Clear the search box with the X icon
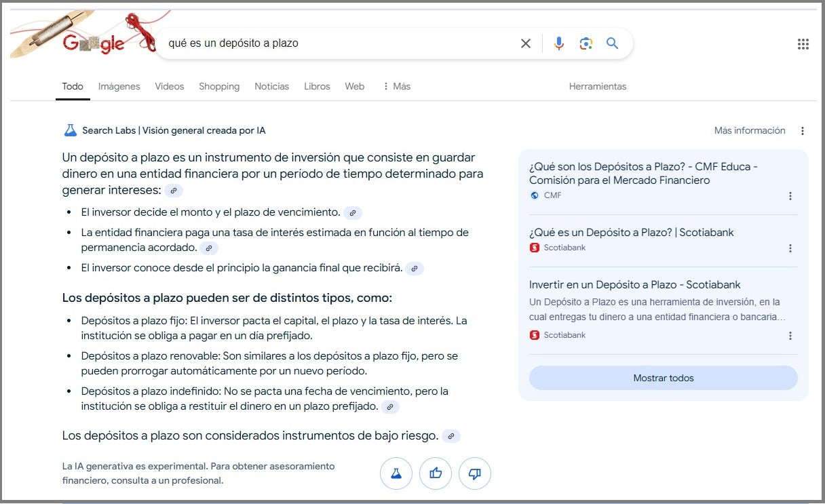825x504 pixels. click(526, 43)
